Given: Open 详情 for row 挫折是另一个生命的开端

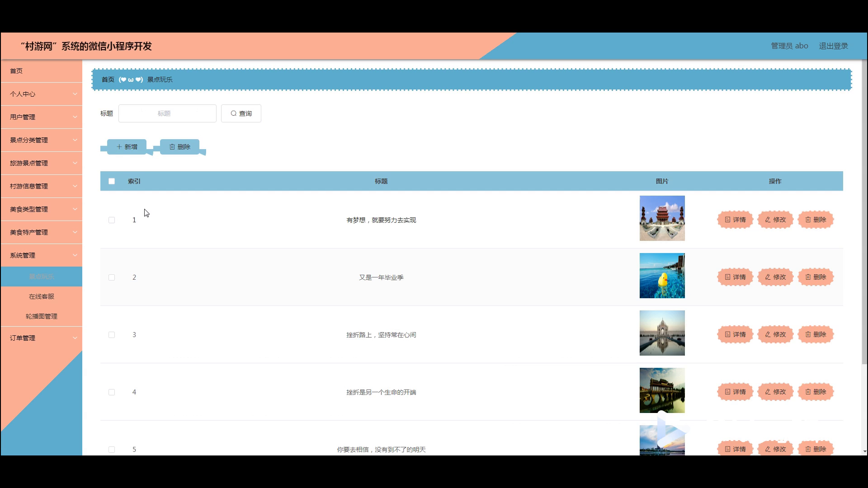Looking at the screenshot, I should click(735, 392).
